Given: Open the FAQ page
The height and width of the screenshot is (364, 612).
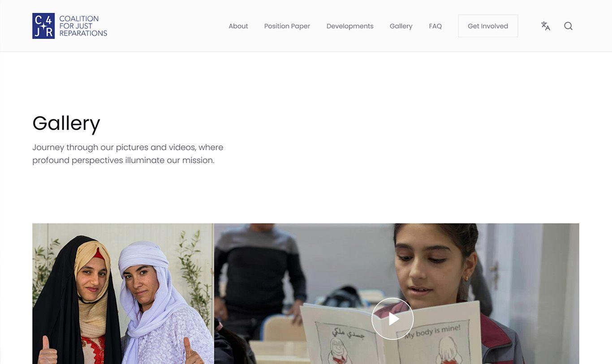Looking at the screenshot, I should tap(435, 26).
